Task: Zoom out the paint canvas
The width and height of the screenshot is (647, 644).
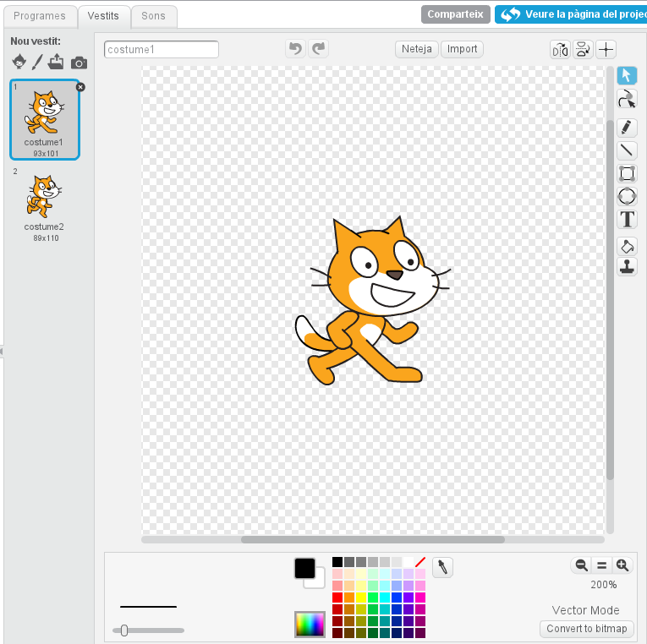Action: point(581,565)
